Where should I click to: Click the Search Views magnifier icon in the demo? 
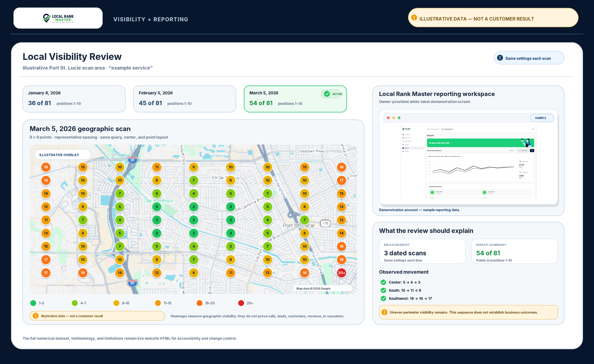[520, 162]
